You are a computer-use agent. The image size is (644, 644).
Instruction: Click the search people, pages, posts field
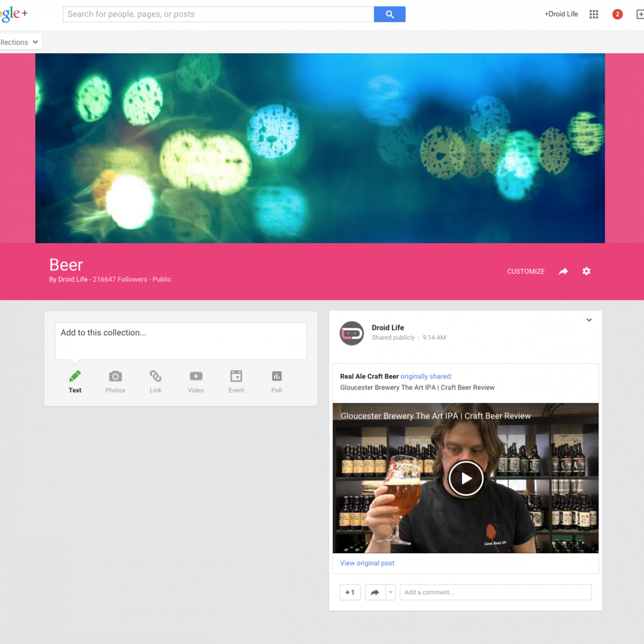pyautogui.click(x=218, y=14)
